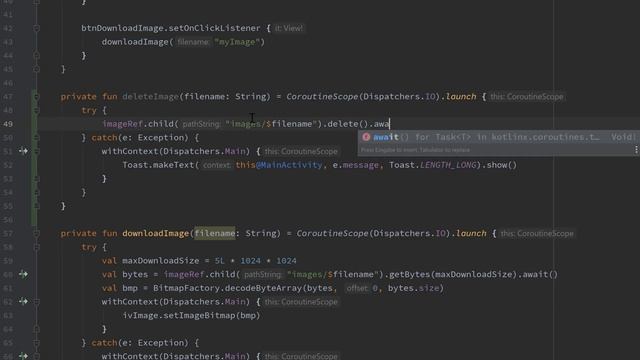This screenshot has height=360, width=640.
Task: Click Dispatchers.Main on line 51
Action: [x=204, y=151]
